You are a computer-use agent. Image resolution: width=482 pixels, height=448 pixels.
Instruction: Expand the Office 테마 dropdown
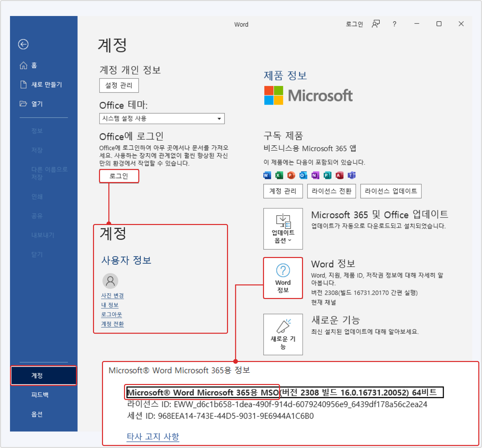[x=219, y=119]
